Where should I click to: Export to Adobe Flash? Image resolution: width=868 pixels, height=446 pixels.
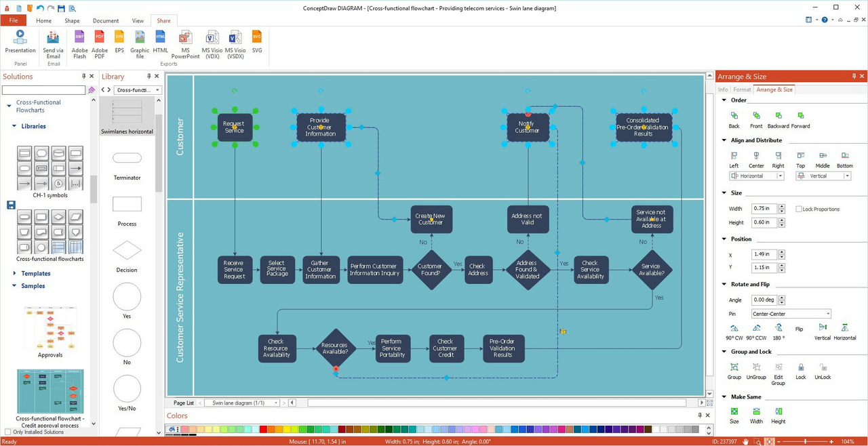point(79,45)
